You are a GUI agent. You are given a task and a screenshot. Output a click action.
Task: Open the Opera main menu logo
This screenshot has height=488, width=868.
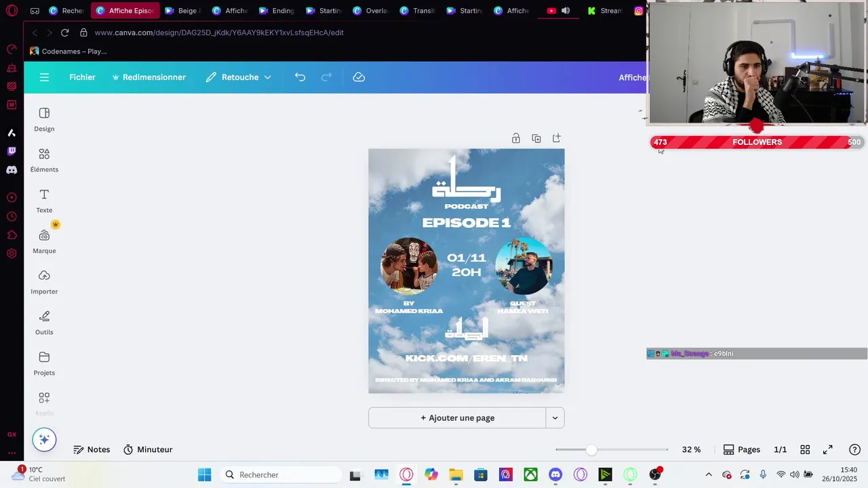click(12, 11)
